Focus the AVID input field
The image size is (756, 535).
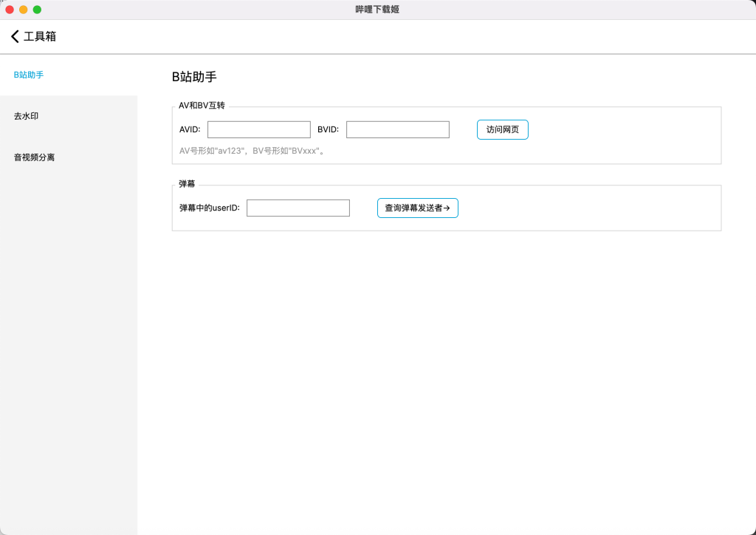[x=259, y=130]
